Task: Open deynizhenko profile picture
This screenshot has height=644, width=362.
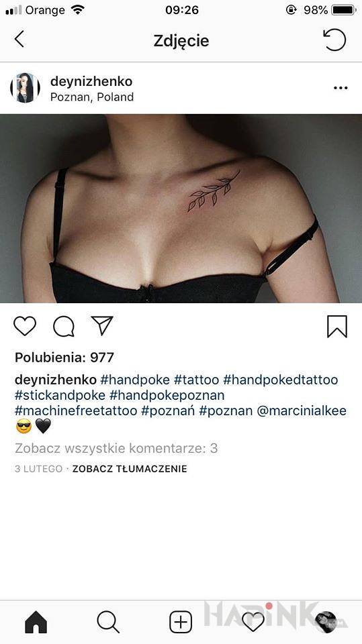Action: pyautogui.click(x=25, y=88)
